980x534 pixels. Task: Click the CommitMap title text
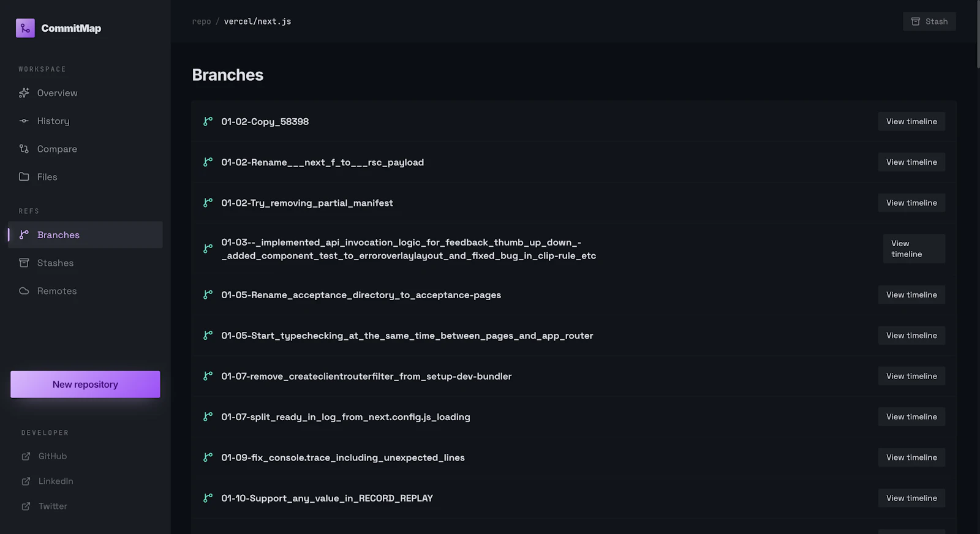pos(71,28)
